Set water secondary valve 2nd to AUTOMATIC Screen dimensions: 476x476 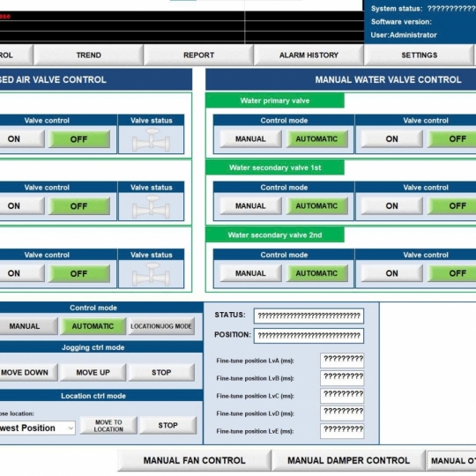(x=316, y=273)
